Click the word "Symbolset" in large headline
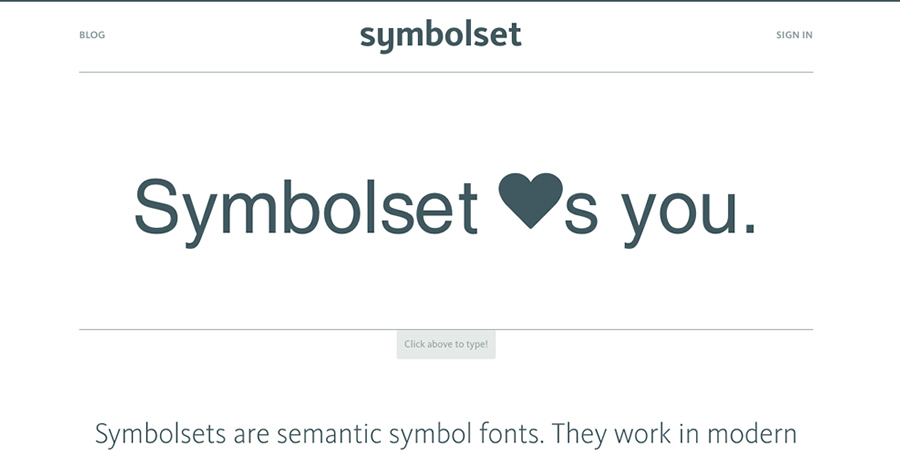Viewport: 900px width, 450px height. pos(306,207)
